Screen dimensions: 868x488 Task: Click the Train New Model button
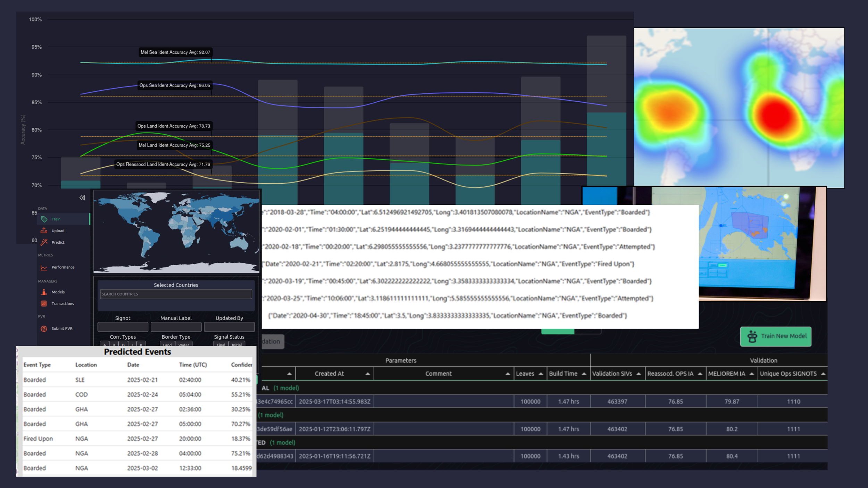pyautogui.click(x=776, y=336)
